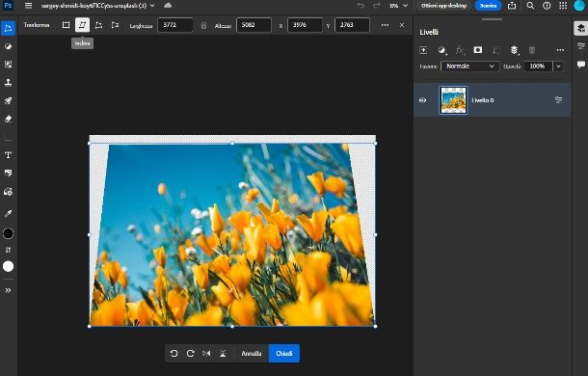Click the Larghezza width field
Image resolution: width=588 pixels, height=376 pixels.
[175, 25]
